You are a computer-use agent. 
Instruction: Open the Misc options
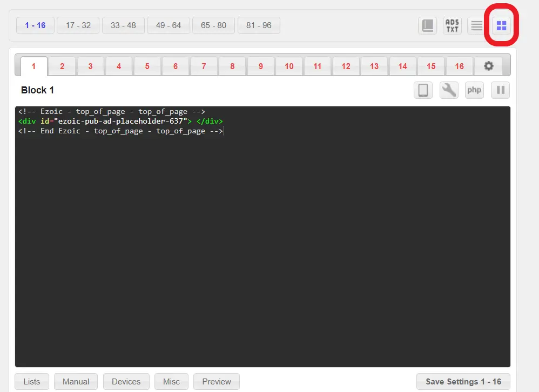tap(171, 382)
